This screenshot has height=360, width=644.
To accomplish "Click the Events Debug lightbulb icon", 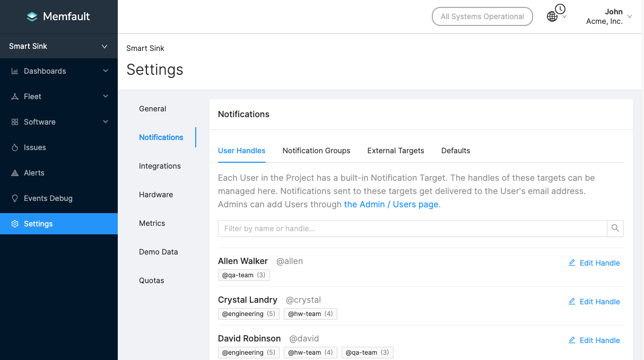I will [x=15, y=198].
